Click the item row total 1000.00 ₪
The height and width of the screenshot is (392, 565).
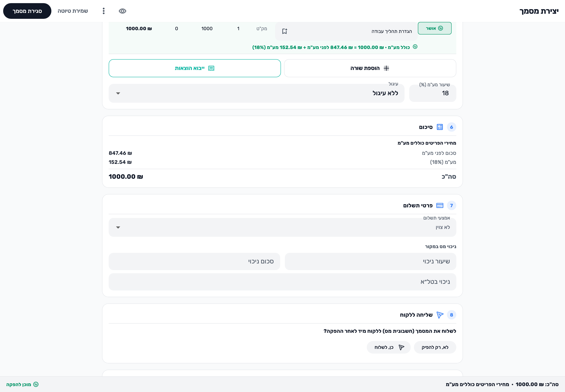139,28
